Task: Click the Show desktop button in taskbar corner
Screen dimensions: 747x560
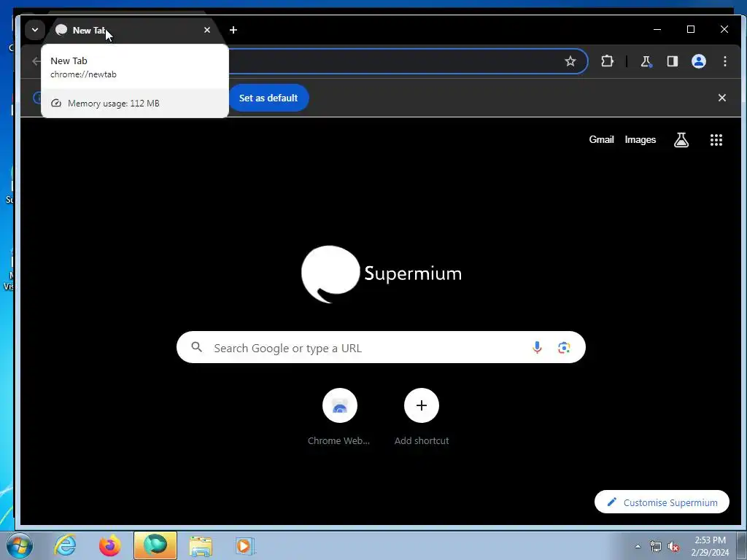Action: [742, 545]
